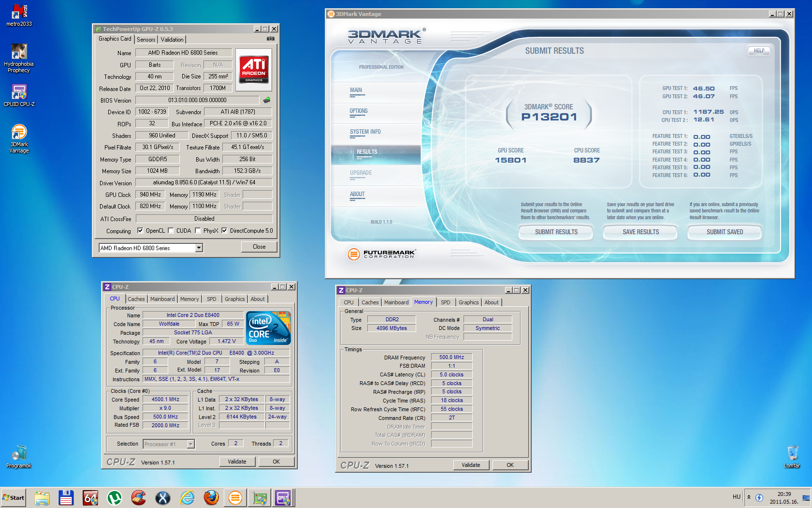Click Validate in left CPU-Z window
This screenshot has width=812, height=508.
(x=237, y=462)
